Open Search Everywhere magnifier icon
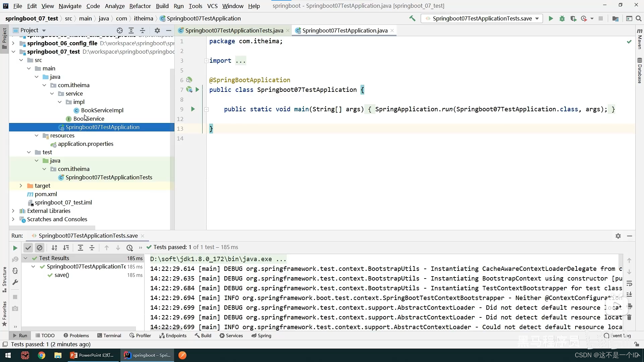Screen dimensions: 644x362 pyautogui.click(x=639, y=18)
